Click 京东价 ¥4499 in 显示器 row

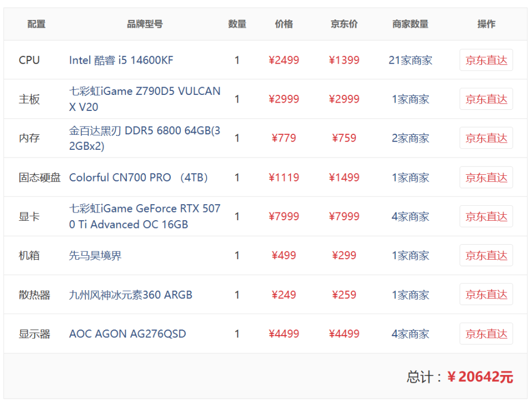344,333
